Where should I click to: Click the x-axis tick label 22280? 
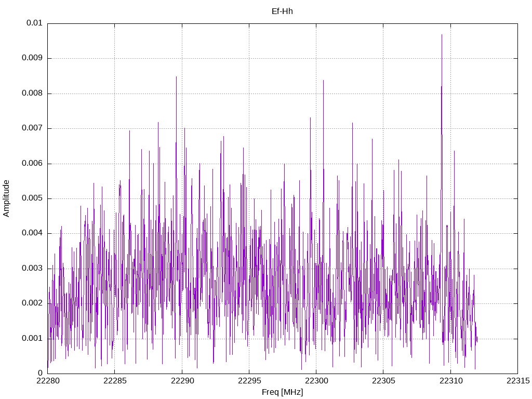point(47,381)
